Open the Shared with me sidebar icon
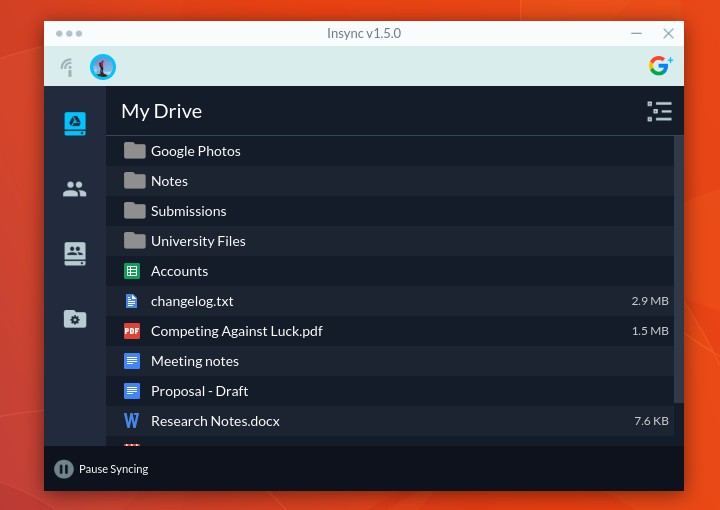720x510 pixels. coord(75,189)
